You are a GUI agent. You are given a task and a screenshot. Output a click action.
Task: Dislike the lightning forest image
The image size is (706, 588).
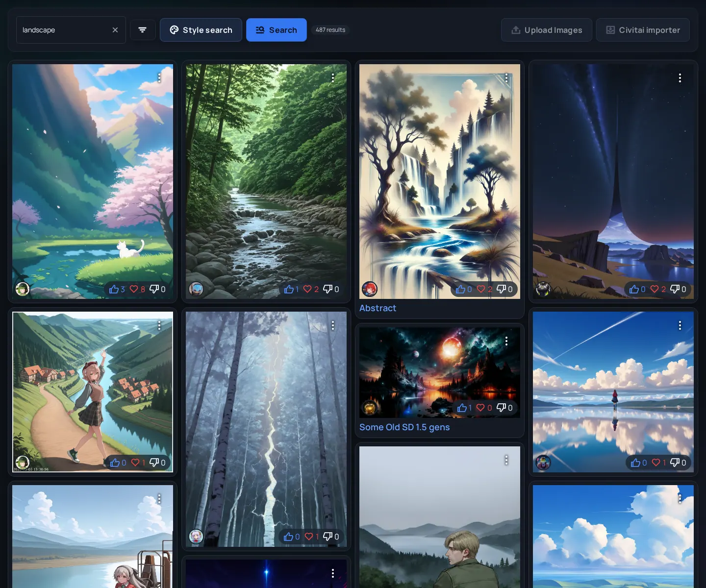(x=331, y=537)
